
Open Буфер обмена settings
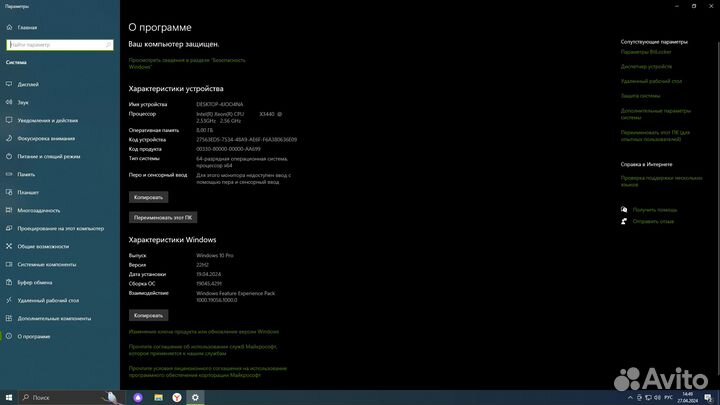[x=29, y=282]
